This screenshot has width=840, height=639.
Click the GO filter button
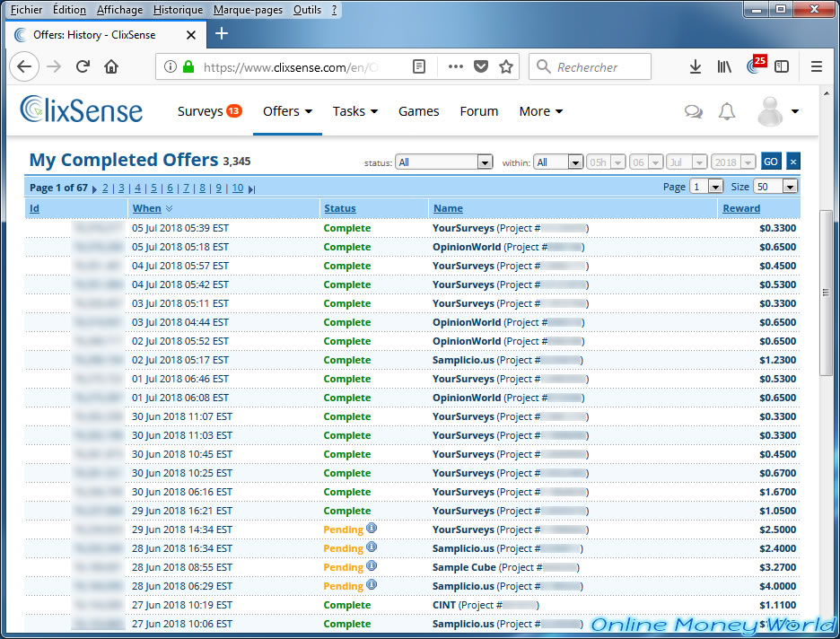click(771, 162)
